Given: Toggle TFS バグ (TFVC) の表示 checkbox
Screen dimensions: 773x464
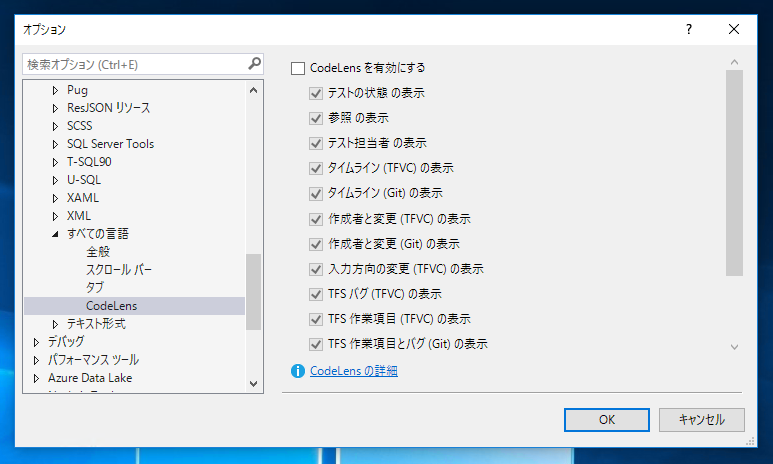Looking at the screenshot, I should click(x=316, y=294).
